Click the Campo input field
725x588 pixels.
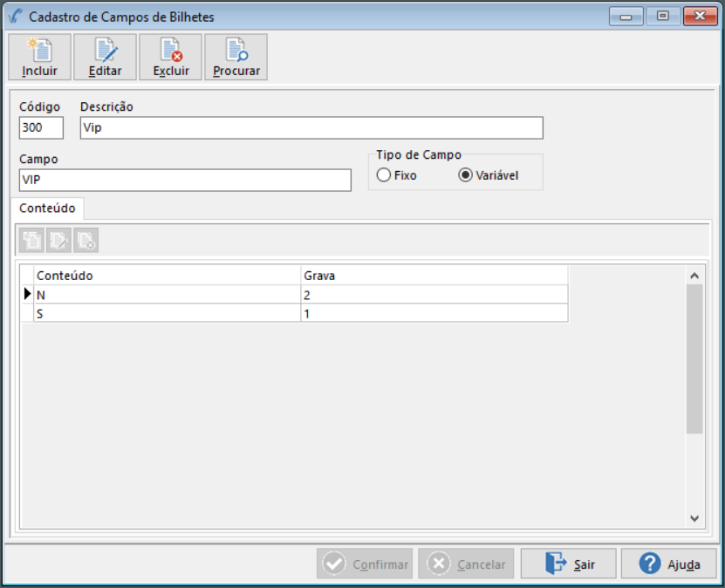(185, 180)
